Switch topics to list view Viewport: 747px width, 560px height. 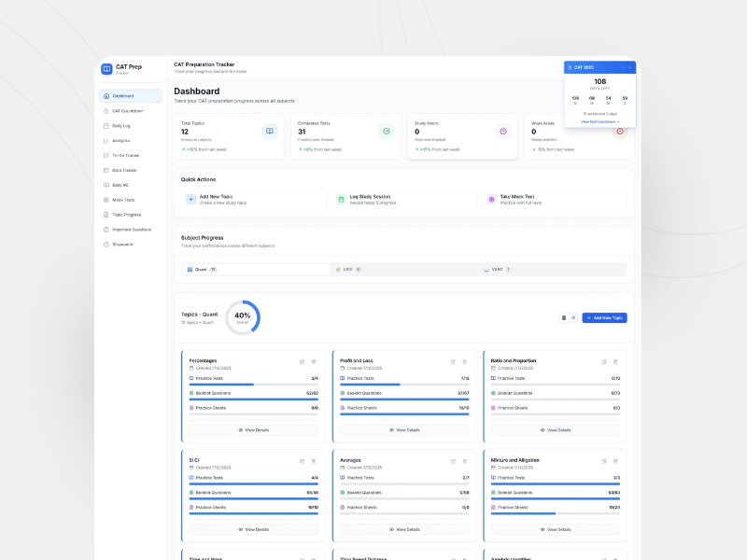(573, 317)
